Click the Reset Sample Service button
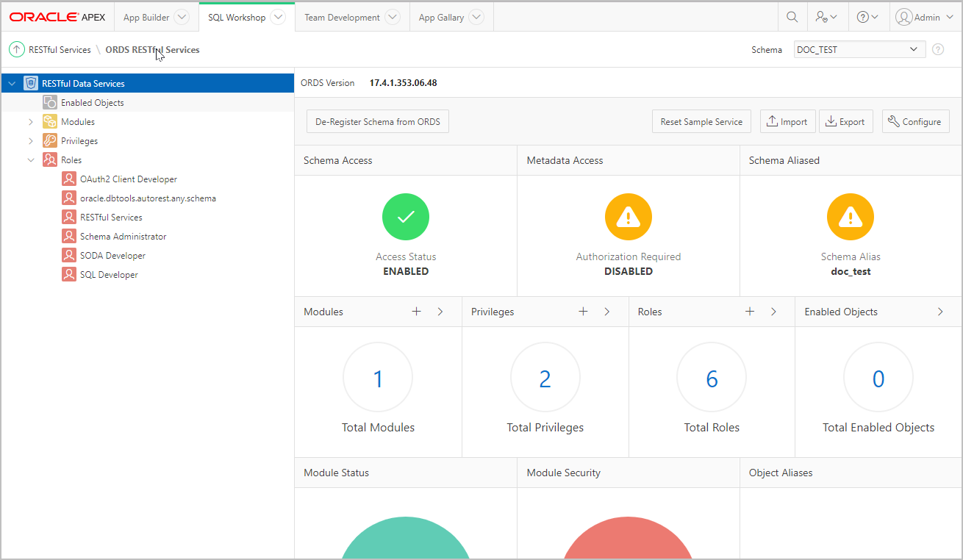The height and width of the screenshot is (560, 963). pos(701,122)
